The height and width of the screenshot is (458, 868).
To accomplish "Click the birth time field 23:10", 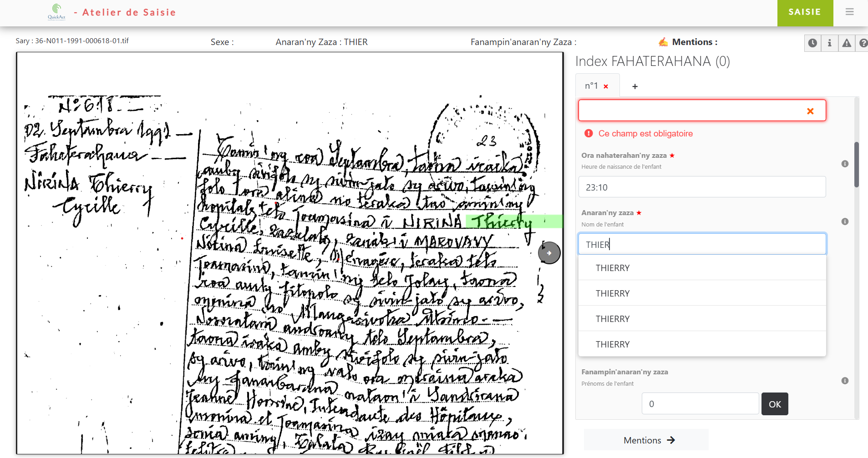I will tap(701, 187).
